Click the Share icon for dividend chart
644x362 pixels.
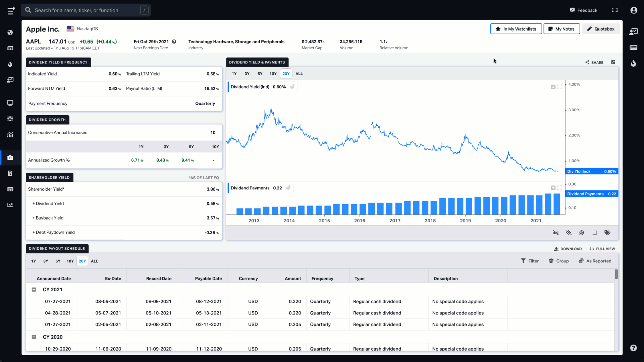click(x=588, y=62)
